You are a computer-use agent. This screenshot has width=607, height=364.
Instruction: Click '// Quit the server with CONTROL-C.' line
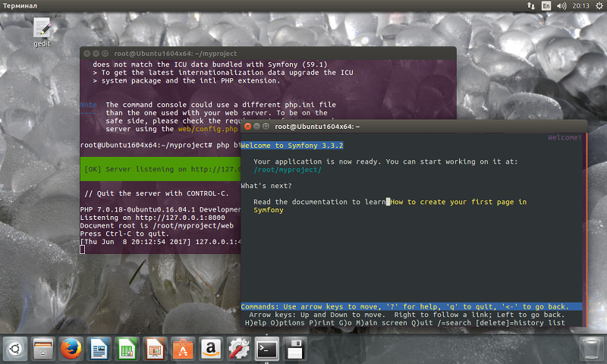pyautogui.click(x=157, y=193)
